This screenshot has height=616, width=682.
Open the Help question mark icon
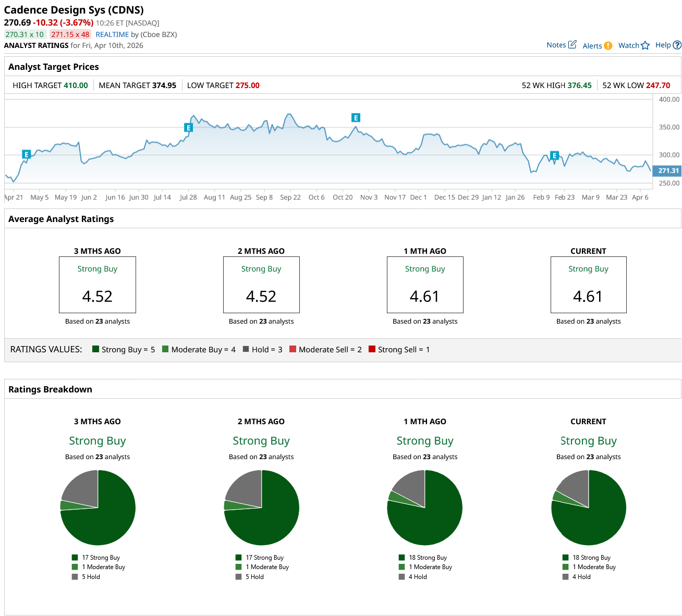[677, 45]
